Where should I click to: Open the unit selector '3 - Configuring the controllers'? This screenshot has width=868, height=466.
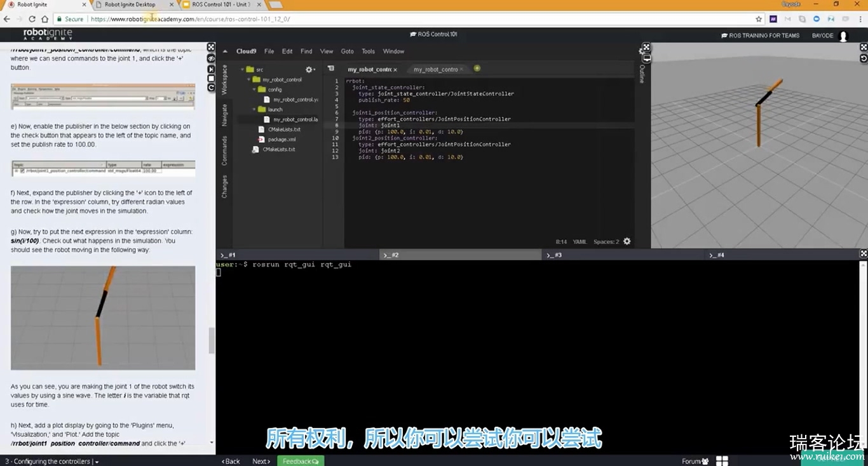(52, 462)
